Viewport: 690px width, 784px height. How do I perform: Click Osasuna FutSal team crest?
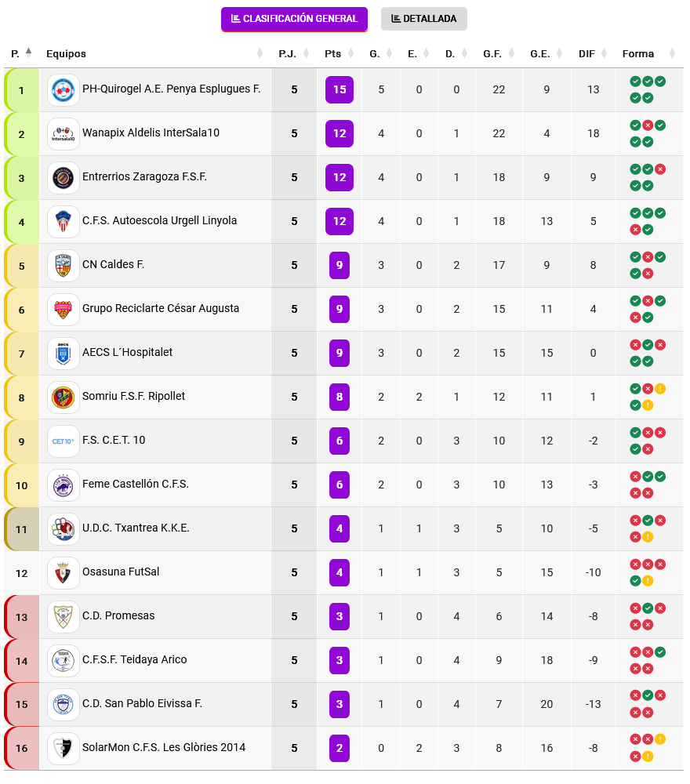click(x=64, y=573)
